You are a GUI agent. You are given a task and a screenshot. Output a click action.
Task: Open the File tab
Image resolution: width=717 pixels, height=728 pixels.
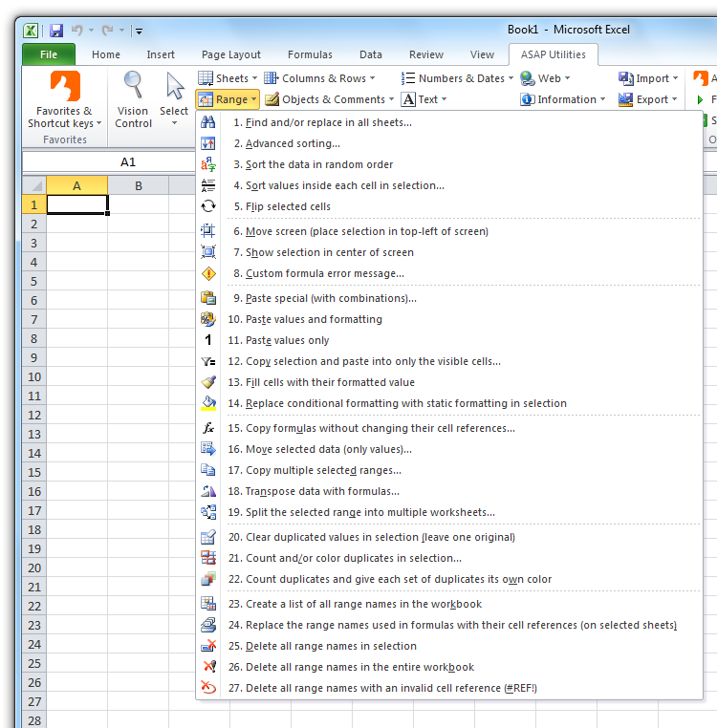tap(49, 54)
